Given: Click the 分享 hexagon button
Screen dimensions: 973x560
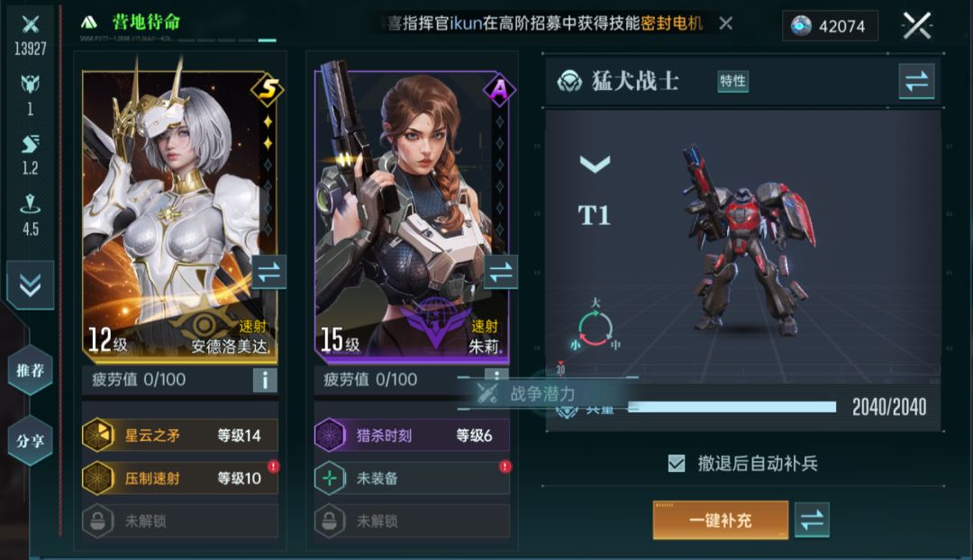Looking at the screenshot, I should [x=30, y=441].
